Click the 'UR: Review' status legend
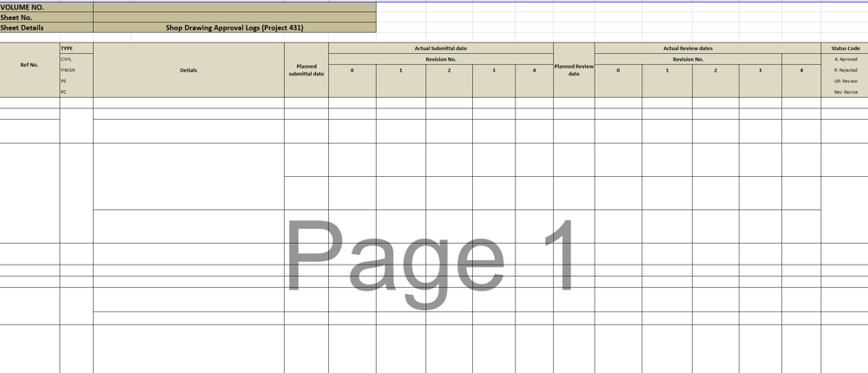Image resolution: width=868 pixels, height=373 pixels. point(845,82)
